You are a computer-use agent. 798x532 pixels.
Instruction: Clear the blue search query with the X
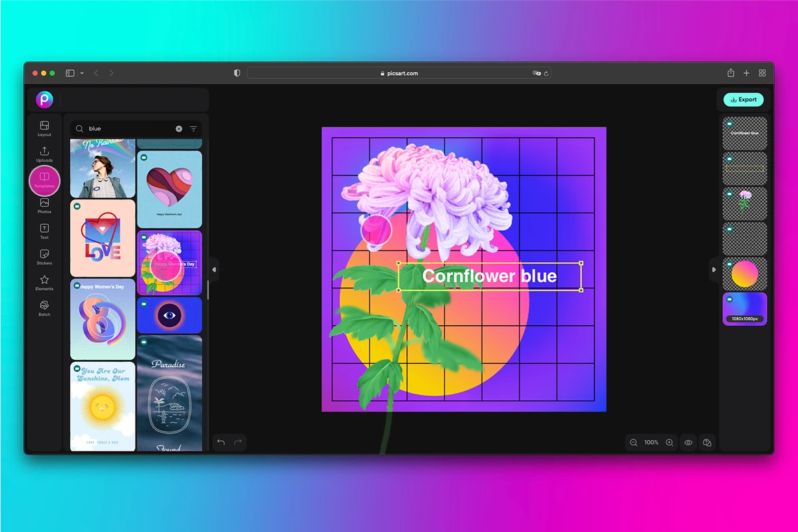pyautogui.click(x=178, y=128)
